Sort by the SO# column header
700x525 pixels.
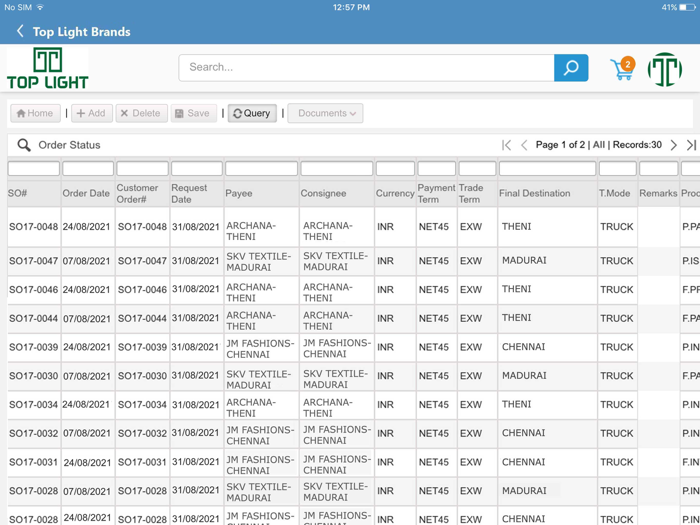(x=18, y=193)
